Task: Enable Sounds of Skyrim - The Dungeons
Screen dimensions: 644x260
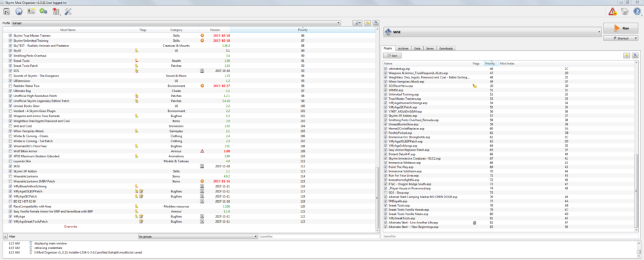Action: (10, 76)
